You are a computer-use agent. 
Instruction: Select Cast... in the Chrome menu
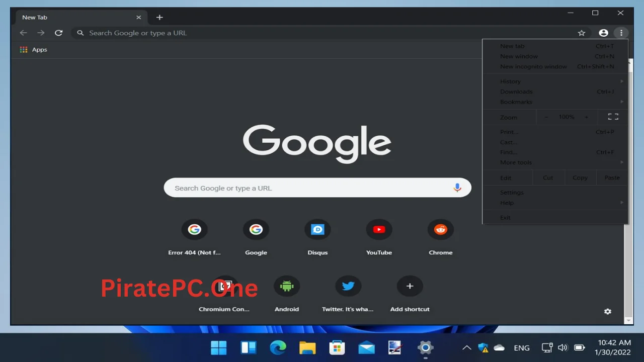point(555,142)
